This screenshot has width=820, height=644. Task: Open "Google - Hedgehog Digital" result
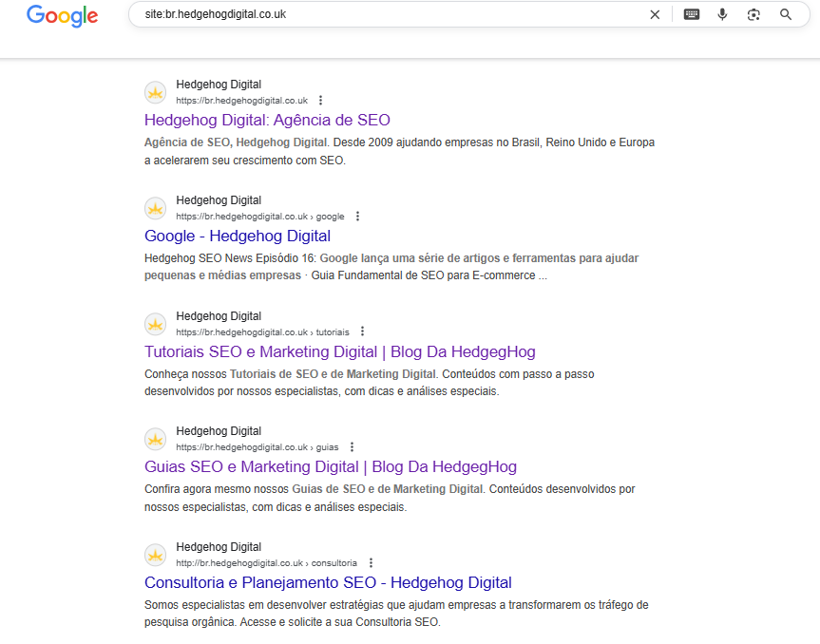[x=238, y=237]
